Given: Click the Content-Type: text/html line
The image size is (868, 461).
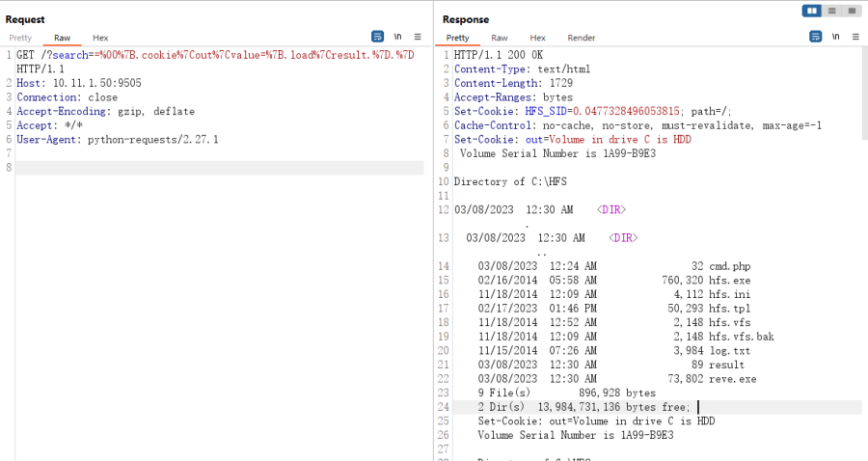Looking at the screenshot, I should click(522, 69).
